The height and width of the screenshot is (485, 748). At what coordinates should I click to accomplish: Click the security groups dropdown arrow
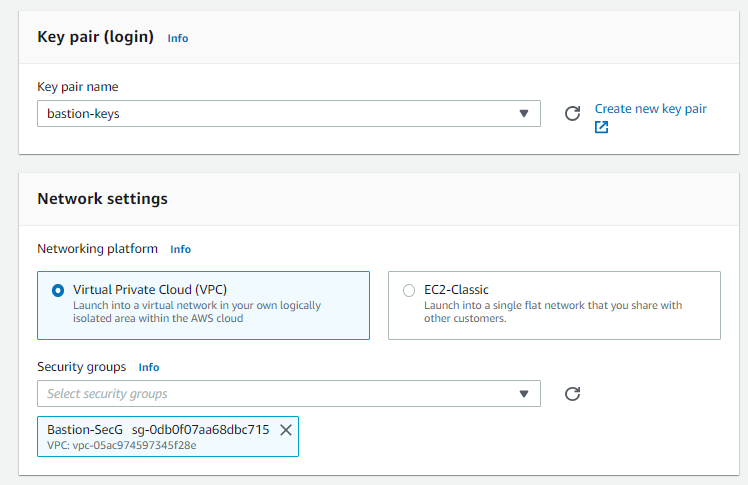[524, 394]
